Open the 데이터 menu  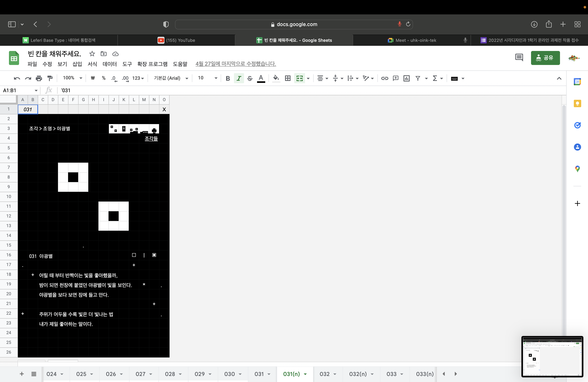coord(109,64)
